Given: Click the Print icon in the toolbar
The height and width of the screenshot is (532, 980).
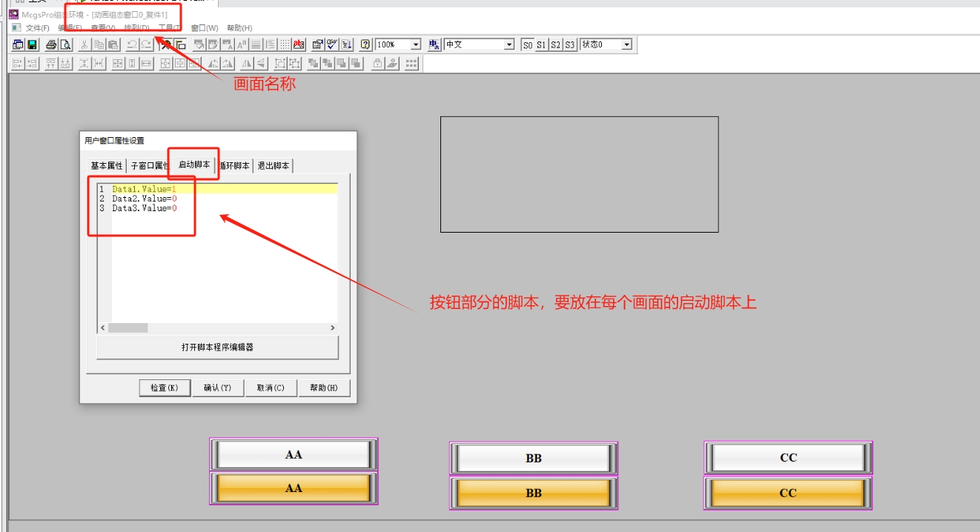Looking at the screenshot, I should coord(51,44).
